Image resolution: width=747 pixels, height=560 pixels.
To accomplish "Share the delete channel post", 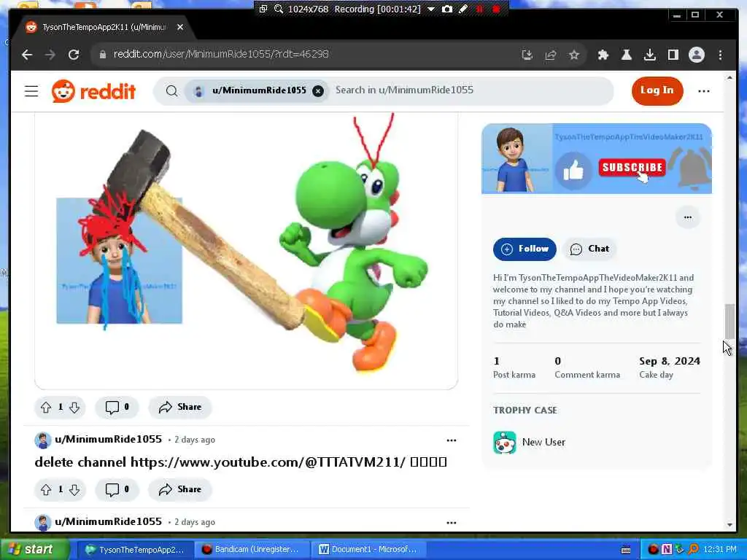I will click(180, 490).
